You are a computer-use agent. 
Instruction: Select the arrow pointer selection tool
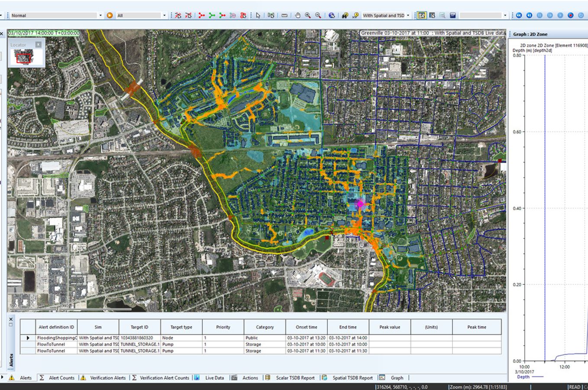258,15
